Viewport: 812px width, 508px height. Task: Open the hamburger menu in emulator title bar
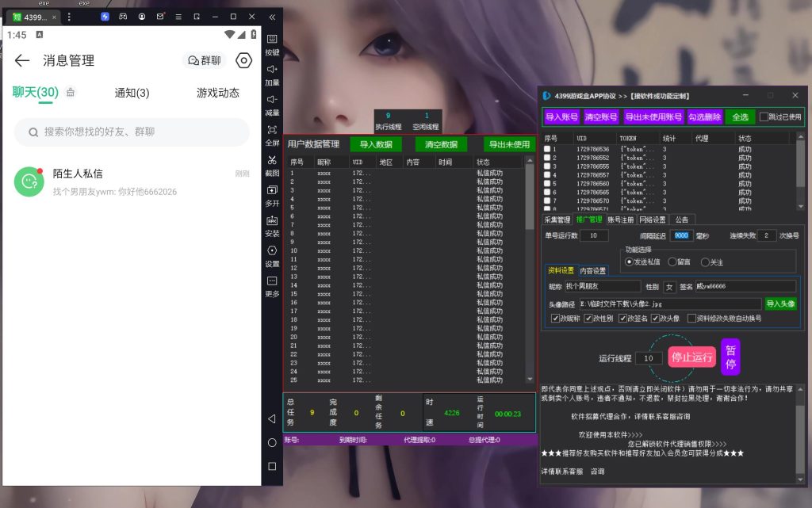click(178, 17)
